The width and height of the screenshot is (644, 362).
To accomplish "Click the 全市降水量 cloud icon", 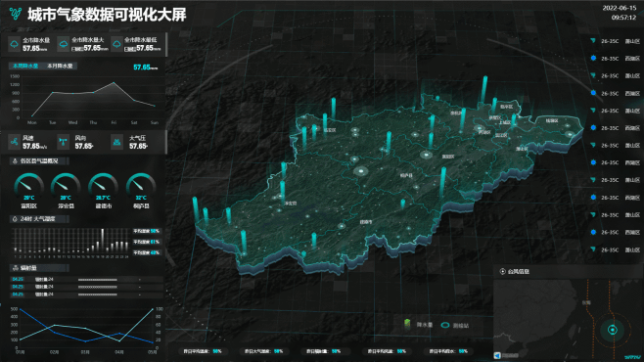I will [15, 44].
